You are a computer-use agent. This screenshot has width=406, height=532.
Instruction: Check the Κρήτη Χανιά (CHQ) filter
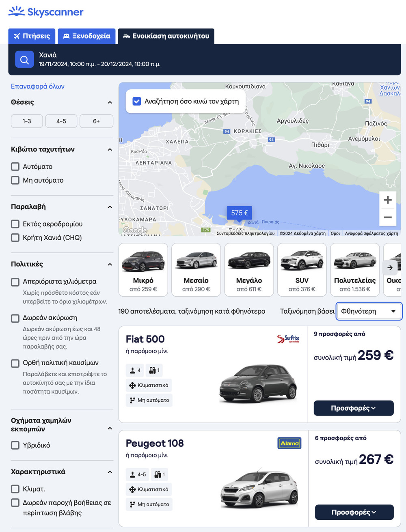tap(15, 238)
